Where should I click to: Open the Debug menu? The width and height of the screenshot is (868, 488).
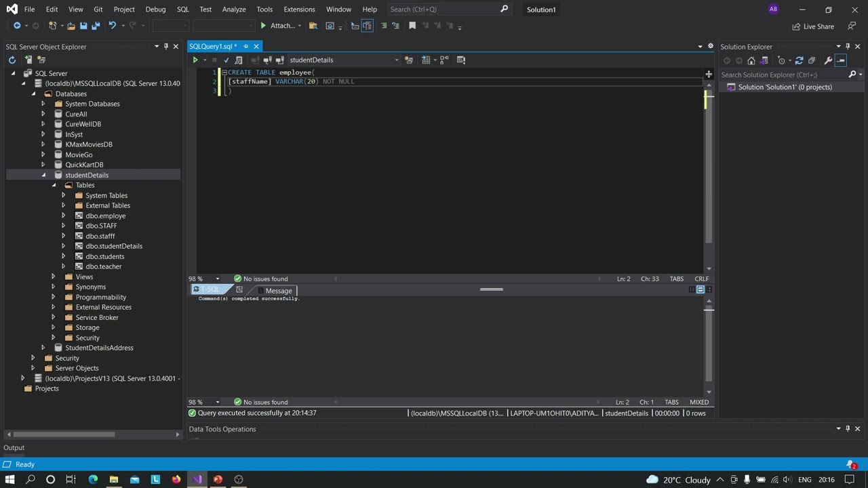pyautogui.click(x=155, y=9)
